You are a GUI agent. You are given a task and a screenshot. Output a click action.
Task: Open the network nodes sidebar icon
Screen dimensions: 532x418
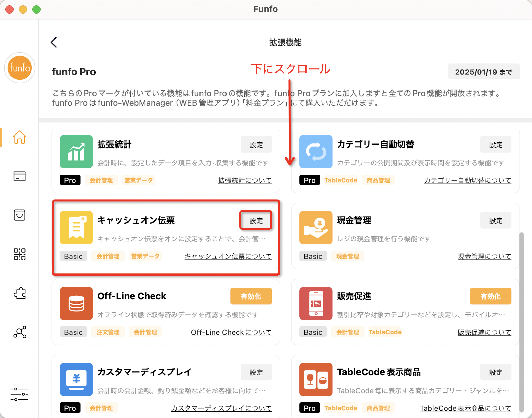point(20,332)
